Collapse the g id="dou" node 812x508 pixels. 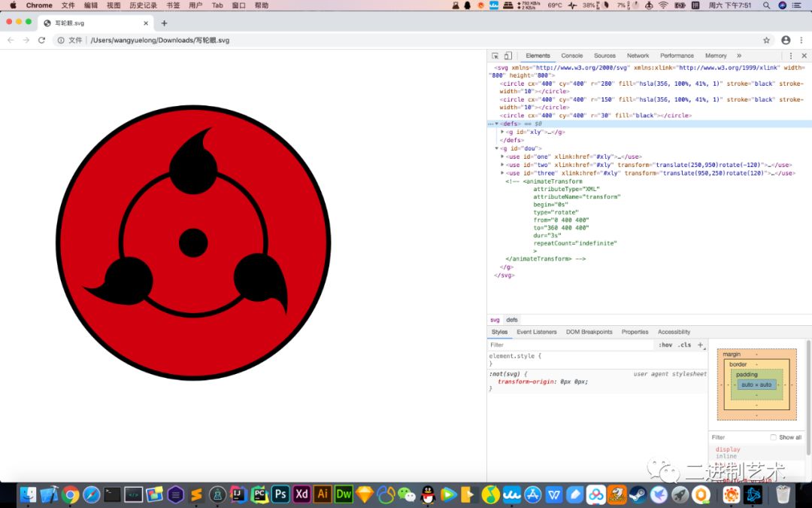coord(497,148)
